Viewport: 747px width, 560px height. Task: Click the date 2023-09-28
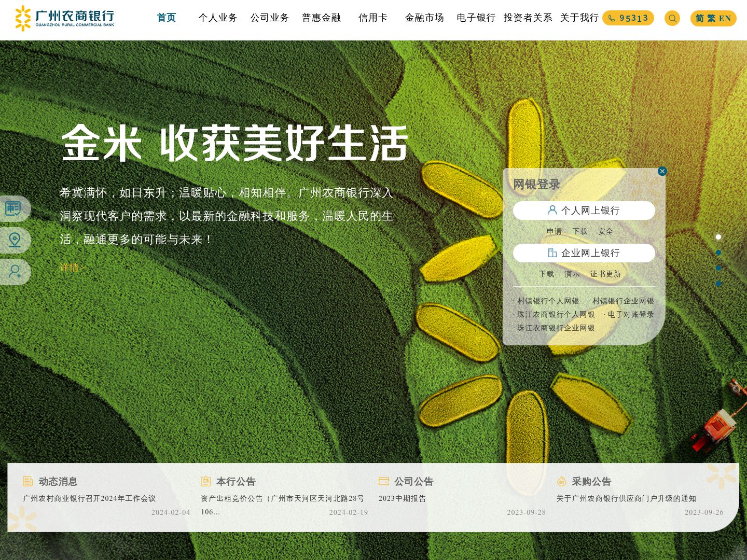point(527,512)
